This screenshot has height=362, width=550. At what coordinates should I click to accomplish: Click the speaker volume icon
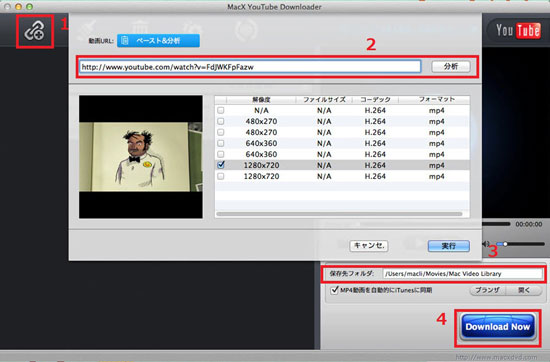click(487, 244)
